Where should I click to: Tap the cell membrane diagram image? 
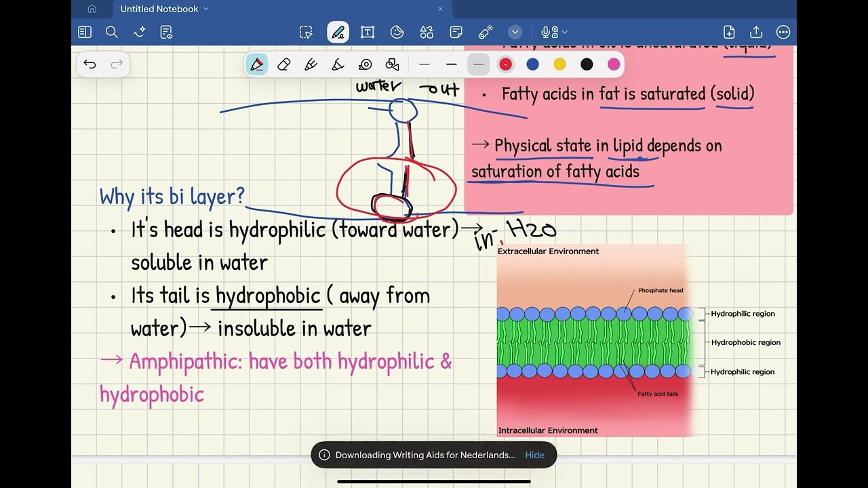594,340
